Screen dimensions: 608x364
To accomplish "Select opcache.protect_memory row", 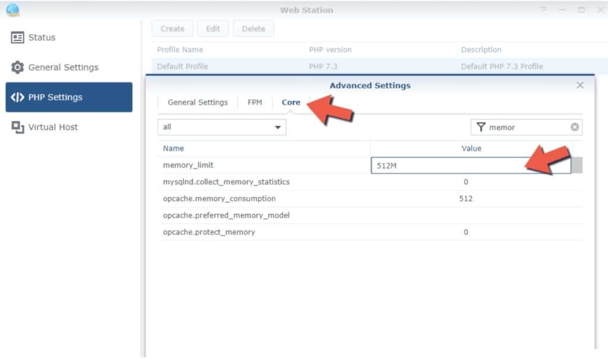I will click(370, 232).
